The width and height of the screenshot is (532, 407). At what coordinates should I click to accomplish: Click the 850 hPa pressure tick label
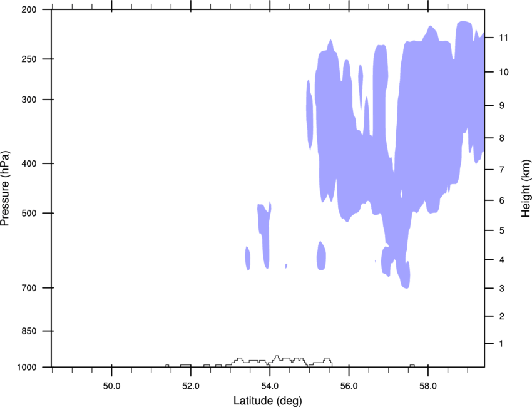[x=29, y=331]
